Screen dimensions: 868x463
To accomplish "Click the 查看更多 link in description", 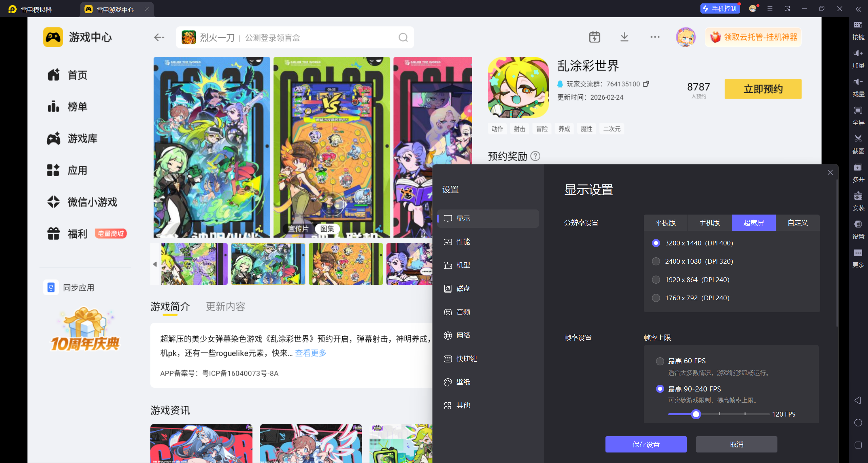I will tap(310, 353).
